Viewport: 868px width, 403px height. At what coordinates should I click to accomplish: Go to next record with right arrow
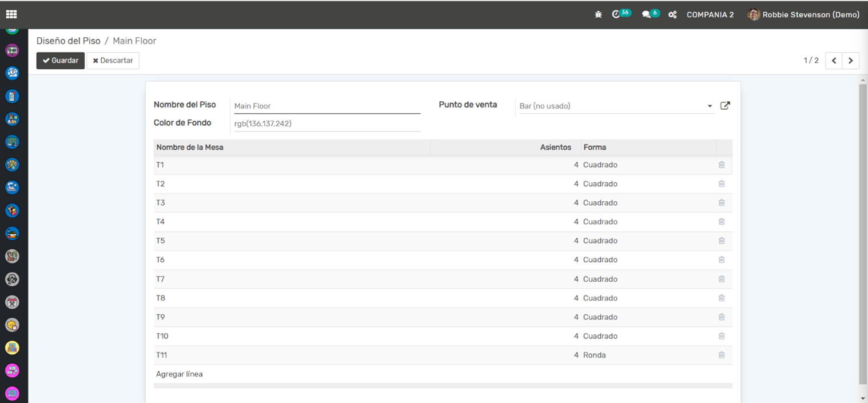point(850,61)
